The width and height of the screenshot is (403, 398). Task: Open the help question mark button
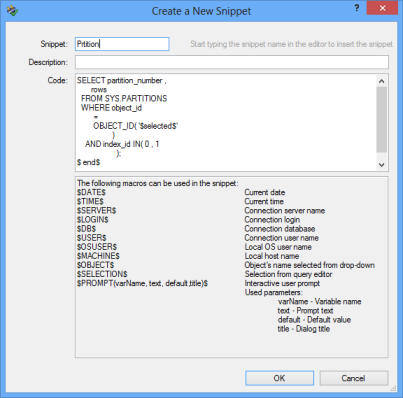pos(357,8)
